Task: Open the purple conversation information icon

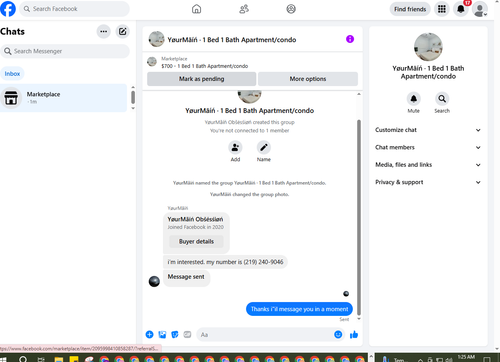Action: (350, 39)
